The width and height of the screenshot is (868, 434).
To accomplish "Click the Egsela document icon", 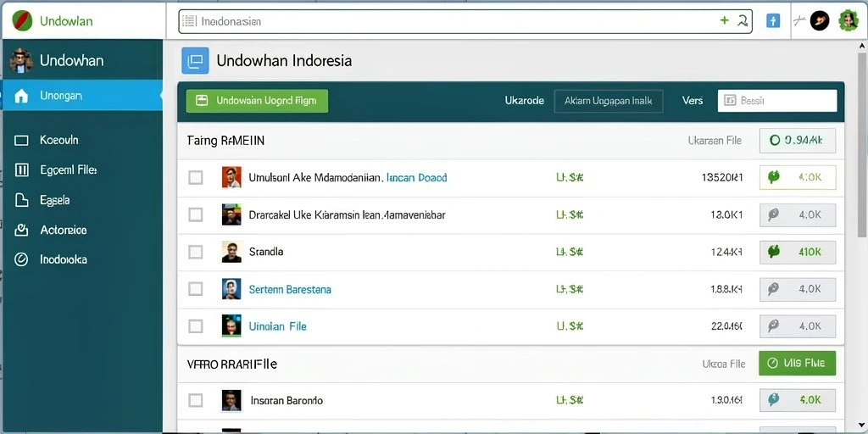I will coord(21,200).
